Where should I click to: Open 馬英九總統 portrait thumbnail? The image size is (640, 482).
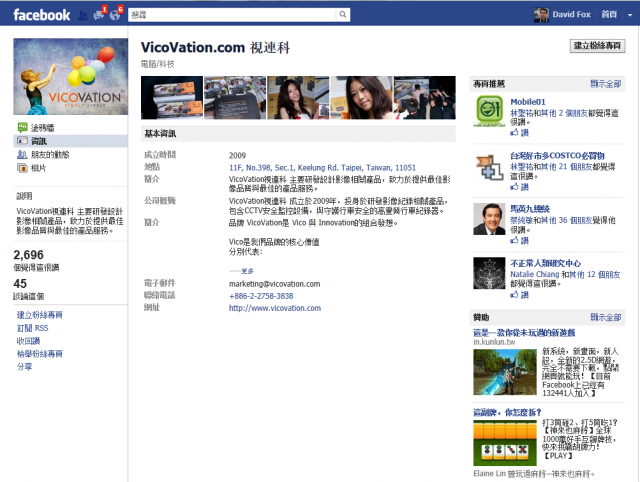[489, 219]
